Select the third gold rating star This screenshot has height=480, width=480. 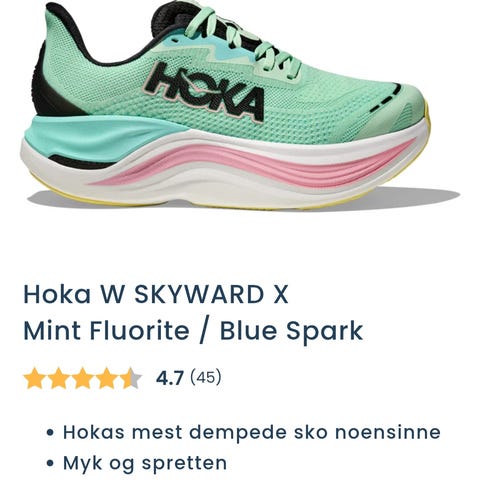click(82, 378)
